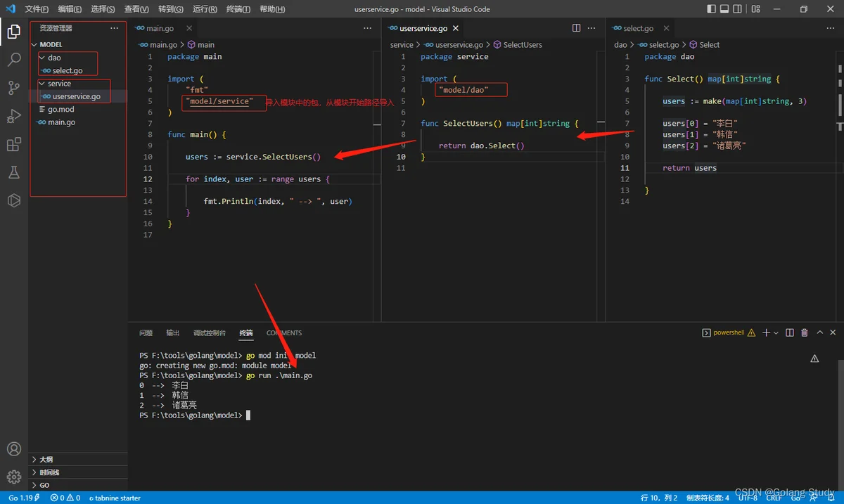
Task: Close the terminal panel
Action: (833, 332)
